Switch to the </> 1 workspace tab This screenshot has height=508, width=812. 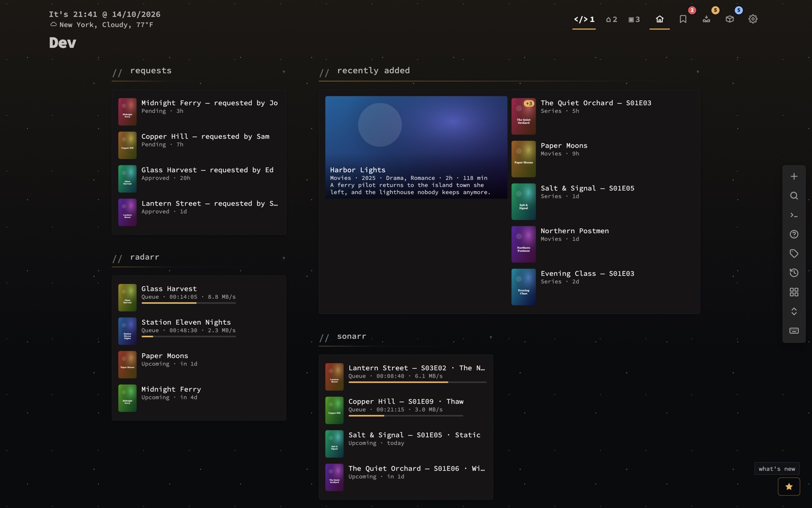pos(584,19)
